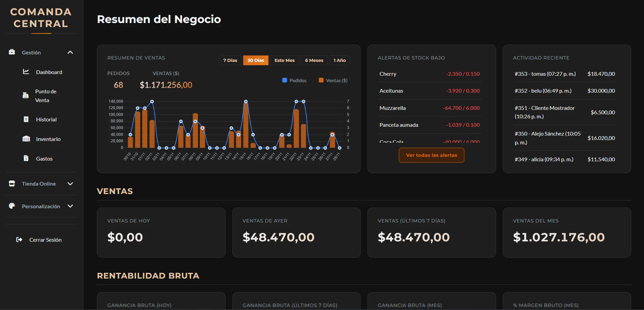The width and height of the screenshot is (644, 310).
Task: Expand the Personalización section chevron
Action: tap(70, 206)
